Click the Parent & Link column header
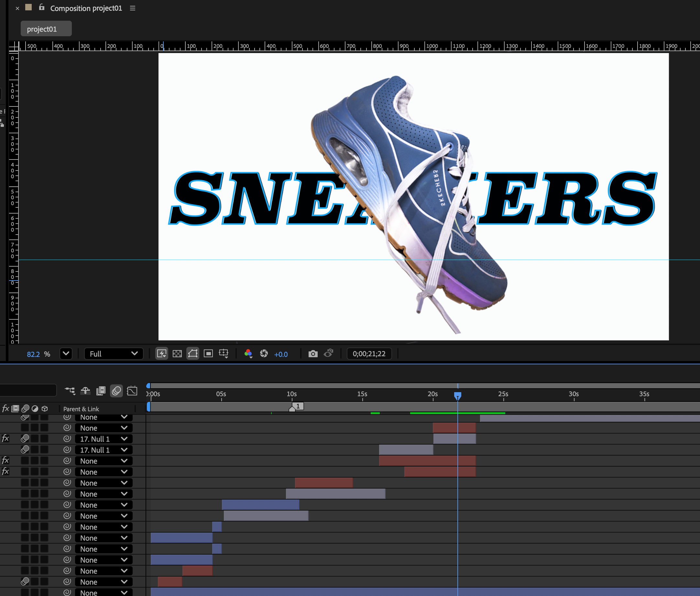Image resolution: width=700 pixels, height=596 pixels. [x=81, y=409]
